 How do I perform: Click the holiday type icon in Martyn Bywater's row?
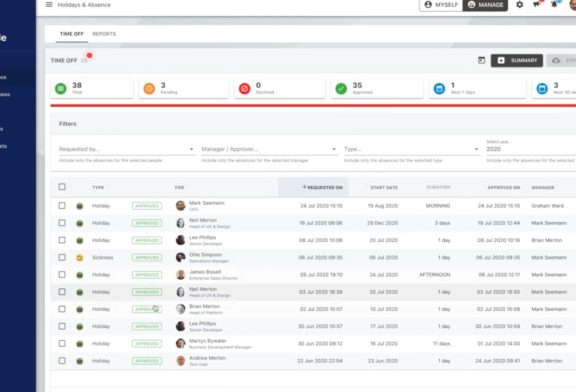pyautogui.click(x=79, y=344)
